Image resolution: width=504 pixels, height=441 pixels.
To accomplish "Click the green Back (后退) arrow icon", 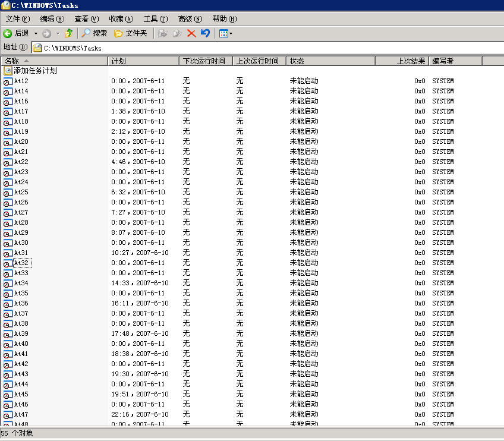I will [x=8, y=33].
